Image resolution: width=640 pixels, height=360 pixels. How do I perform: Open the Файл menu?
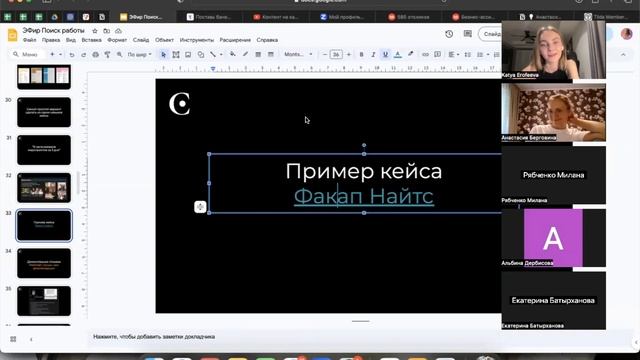click(x=29, y=40)
